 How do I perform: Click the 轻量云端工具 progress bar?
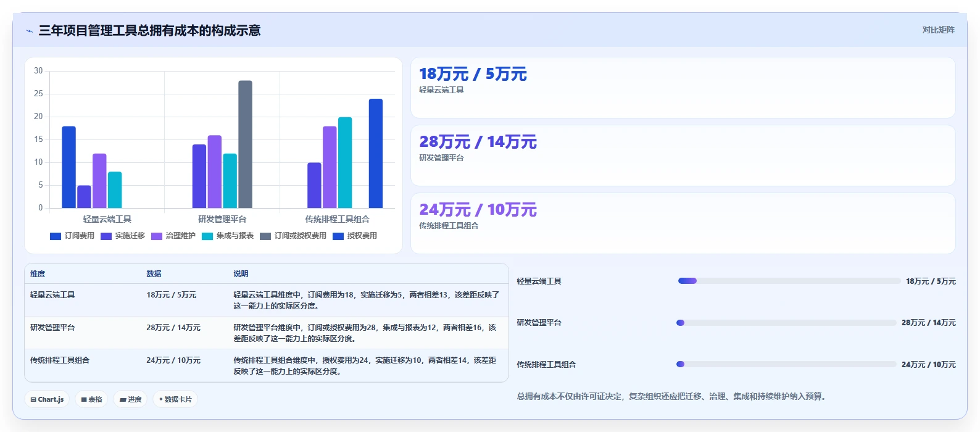pyautogui.click(x=789, y=281)
